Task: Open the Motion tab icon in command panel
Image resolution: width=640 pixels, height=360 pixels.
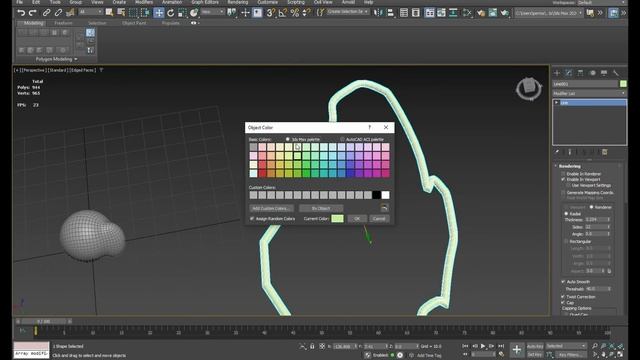Action: point(592,73)
